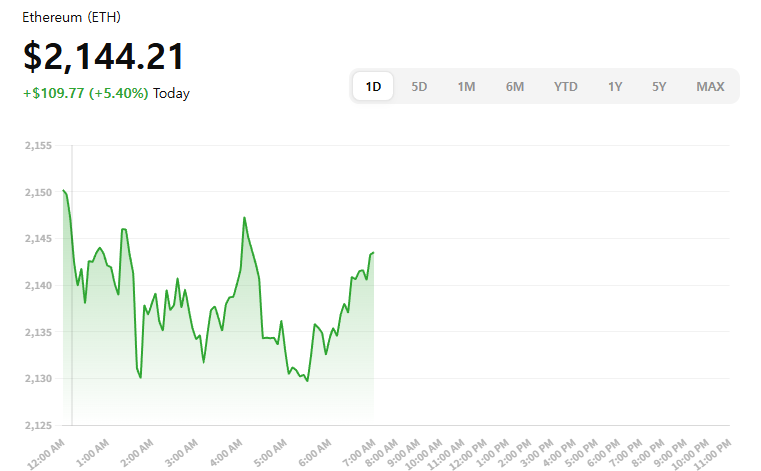Viewport: 761px width, 471px height.
Task: Click the chart's highest peak near 4:00 AM
Action: (x=244, y=217)
